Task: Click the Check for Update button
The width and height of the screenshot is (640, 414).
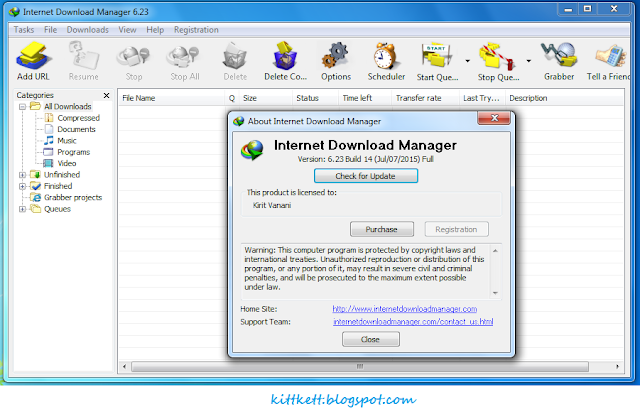Action: coord(366,176)
